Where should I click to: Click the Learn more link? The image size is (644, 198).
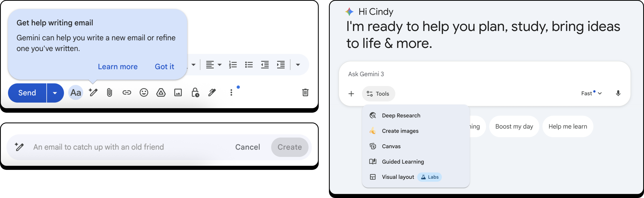pos(118,67)
